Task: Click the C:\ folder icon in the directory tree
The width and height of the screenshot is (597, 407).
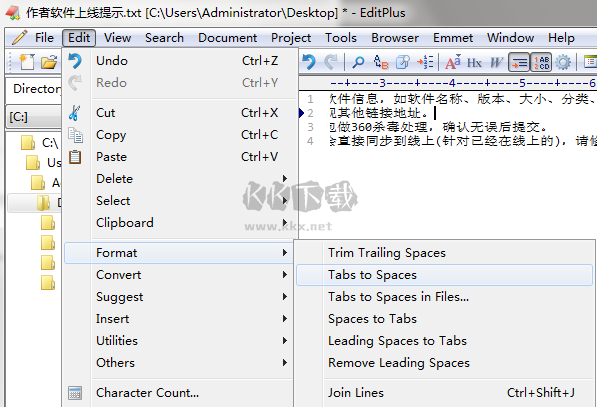Action: click(x=28, y=143)
